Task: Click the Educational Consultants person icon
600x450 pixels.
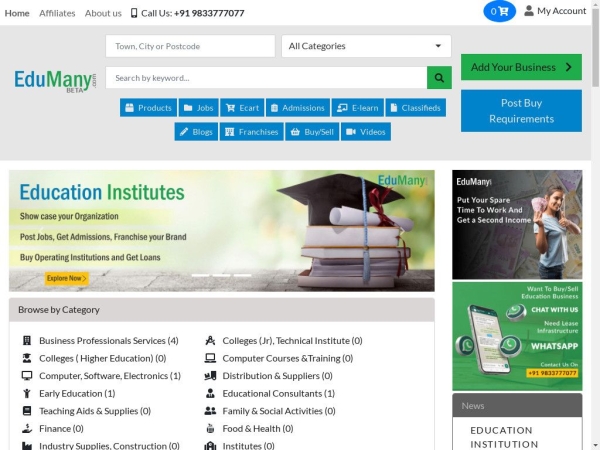Action: [x=210, y=393]
